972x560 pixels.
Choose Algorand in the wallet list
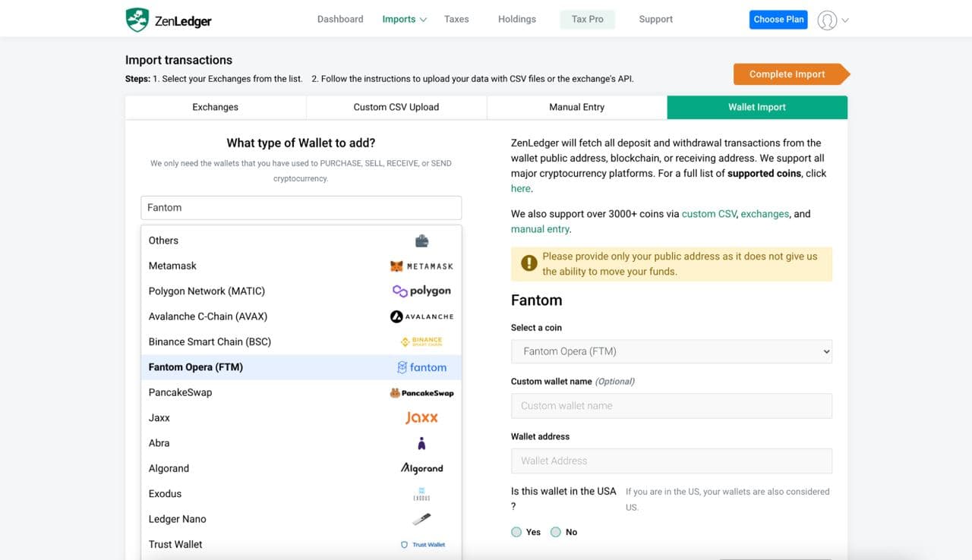pos(301,468)
